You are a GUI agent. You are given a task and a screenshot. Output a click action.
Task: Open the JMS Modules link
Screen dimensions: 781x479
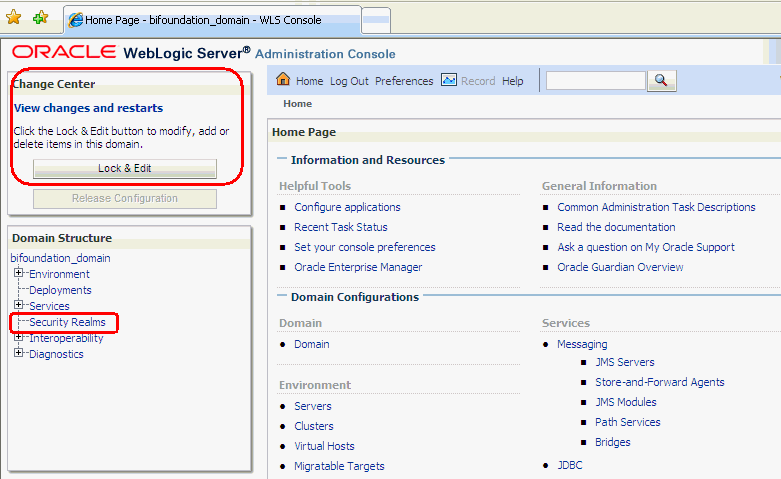(626, 402)
